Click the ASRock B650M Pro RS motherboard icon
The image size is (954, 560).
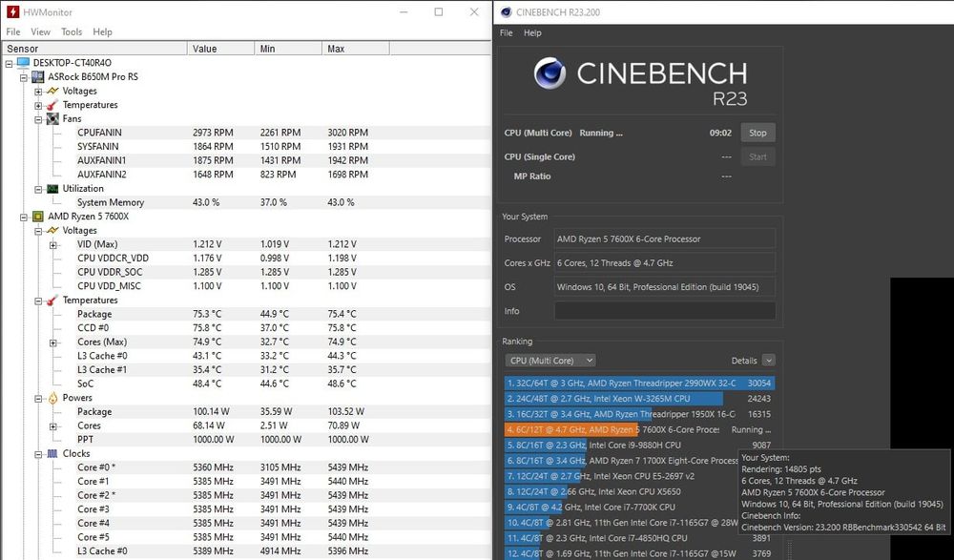point(38,76)
